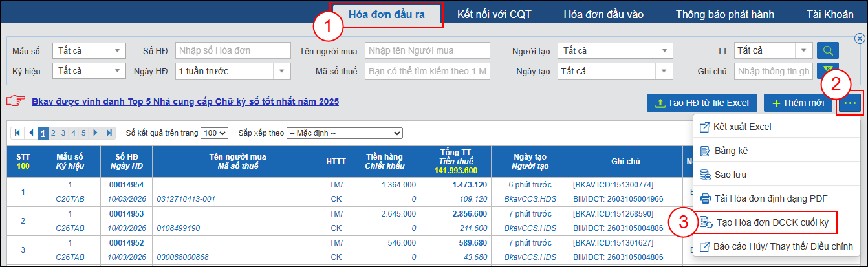Click the Thêm mới button

pos(797,103)
